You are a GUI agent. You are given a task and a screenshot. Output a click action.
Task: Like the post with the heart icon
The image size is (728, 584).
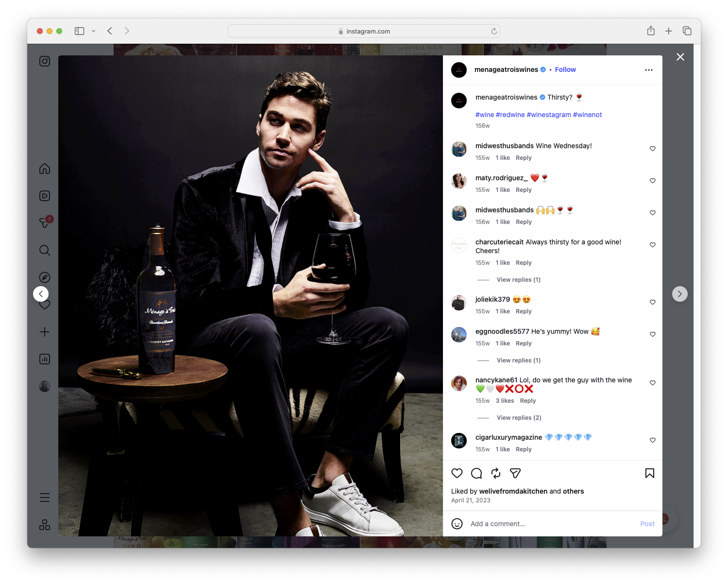coord(457,473)
